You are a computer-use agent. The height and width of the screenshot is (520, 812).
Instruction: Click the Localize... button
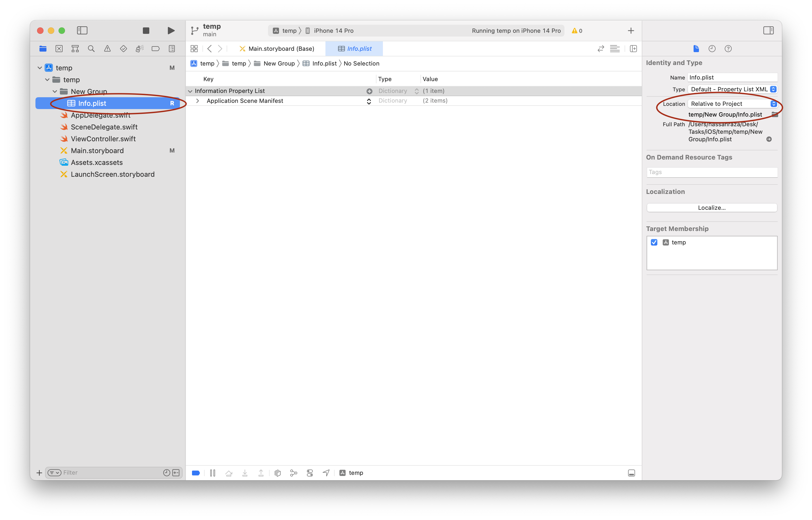click(x=711, y=208)
